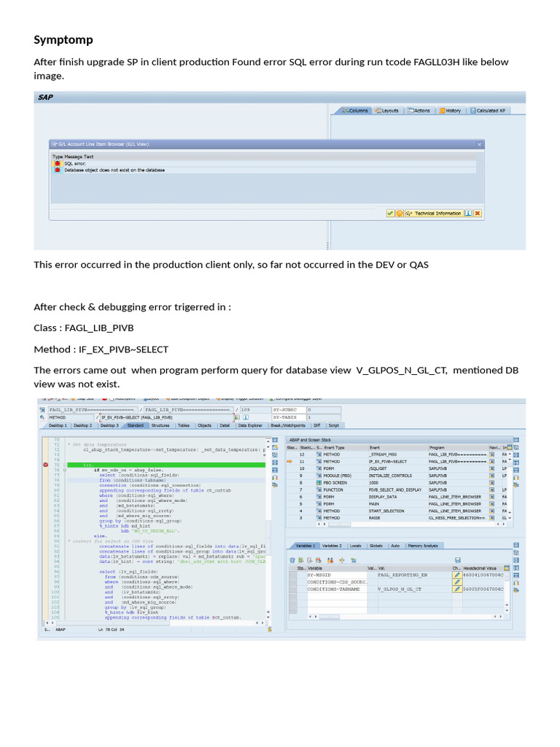Switch to the Auto tab
Viewport: 560px width, 747px height.
(x=395, y=546)
